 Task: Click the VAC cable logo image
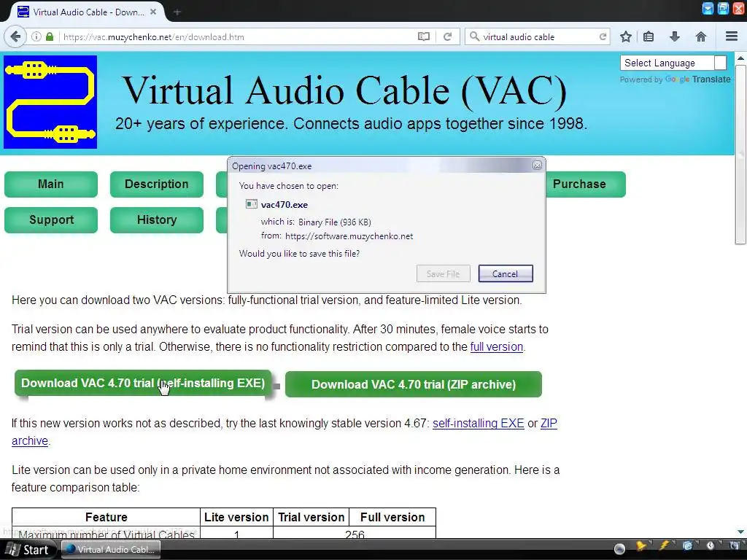point(50,102)
